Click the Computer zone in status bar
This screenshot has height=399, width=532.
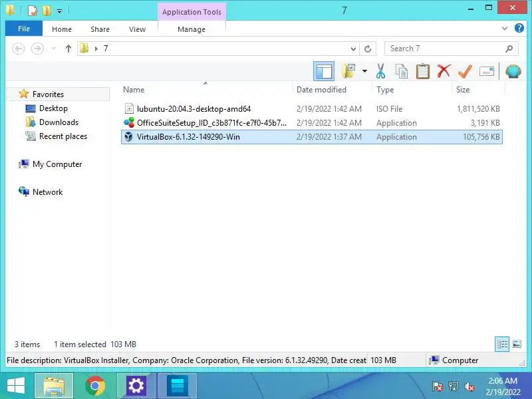click(454, 360)
